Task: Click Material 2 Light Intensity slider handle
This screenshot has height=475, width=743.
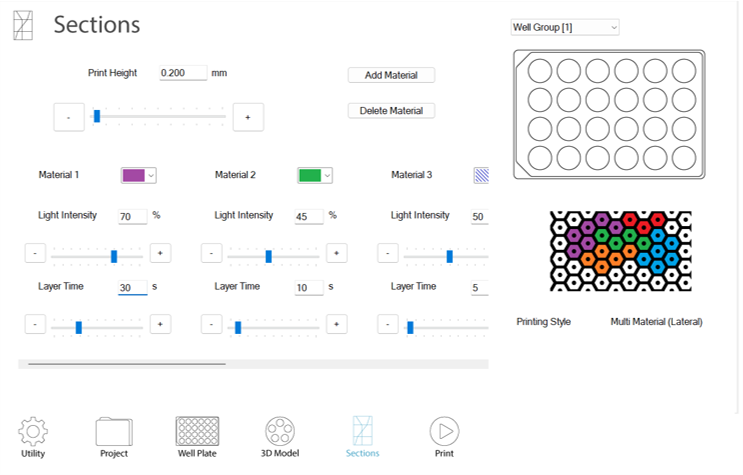Action: pyautogui.click(x=269, y=256)
